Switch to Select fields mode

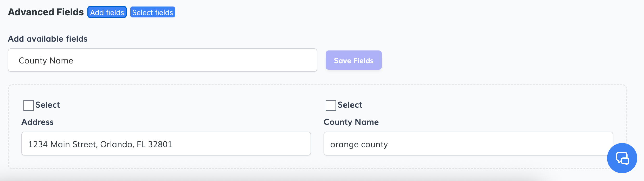click(152, 12)
